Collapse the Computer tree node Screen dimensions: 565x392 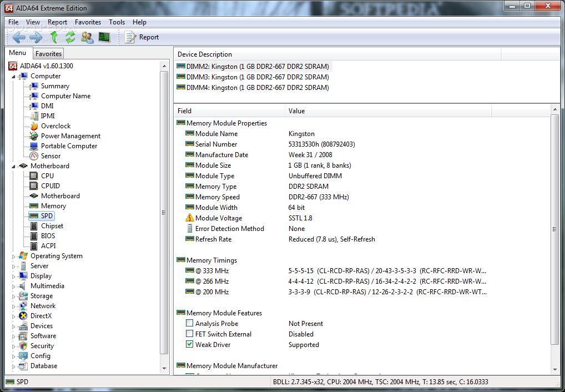(14, 77)
